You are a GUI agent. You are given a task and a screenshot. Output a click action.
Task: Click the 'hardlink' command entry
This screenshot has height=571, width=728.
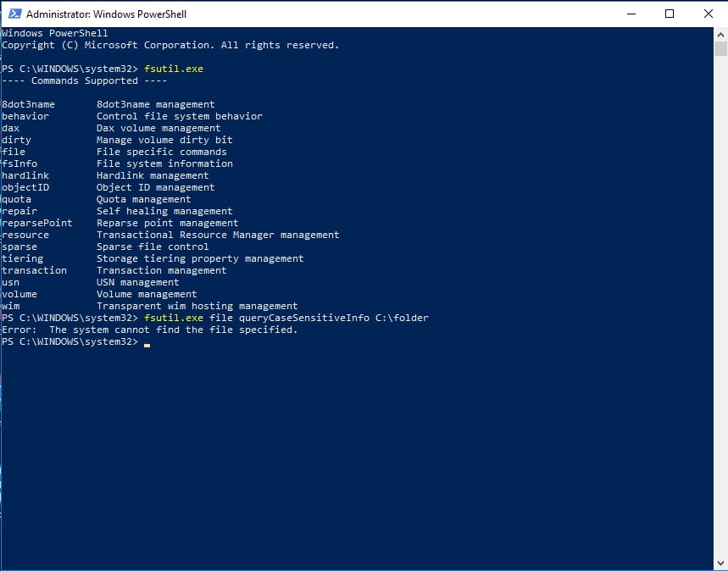click(x=25, y=176)
